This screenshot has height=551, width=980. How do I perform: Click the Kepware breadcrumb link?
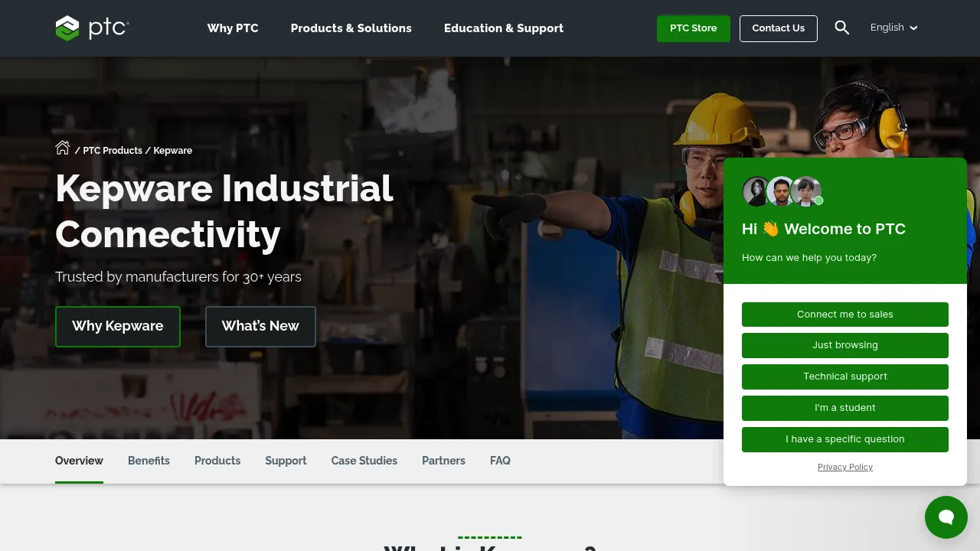pos(173,151)
